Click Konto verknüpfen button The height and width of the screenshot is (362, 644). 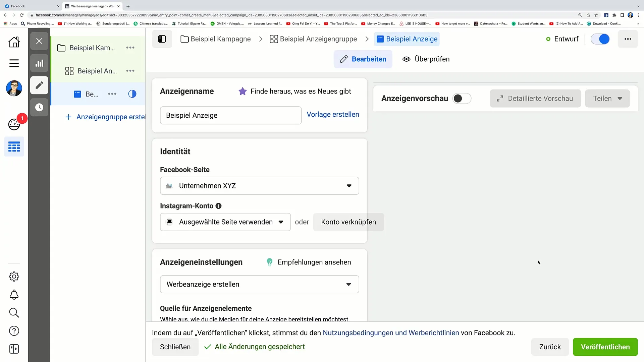point(348,222)
